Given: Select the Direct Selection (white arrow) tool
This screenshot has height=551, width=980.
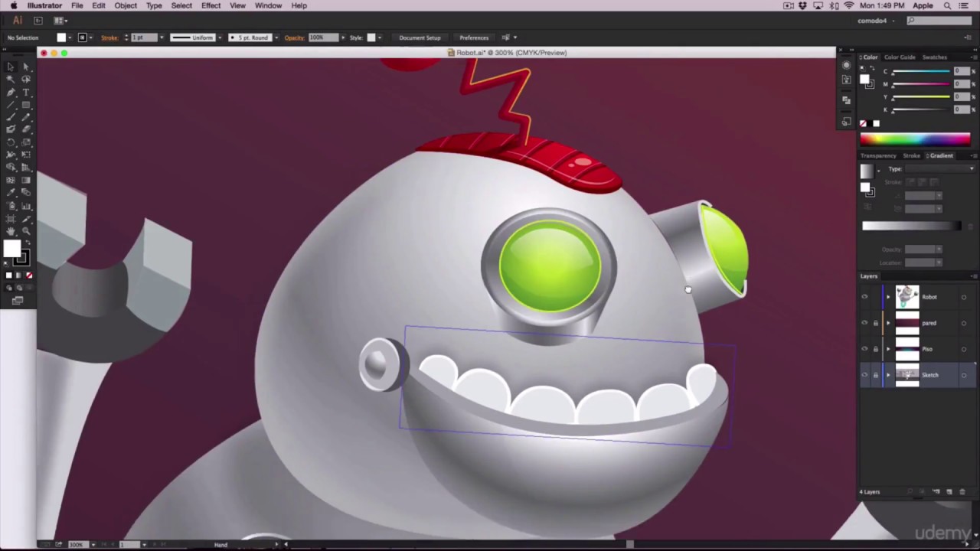Looking at the screenshot, I should click(25, 67).
